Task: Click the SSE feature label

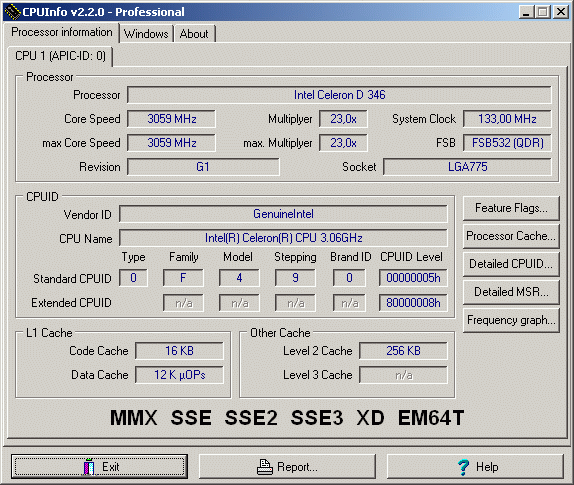Action: 191,418
